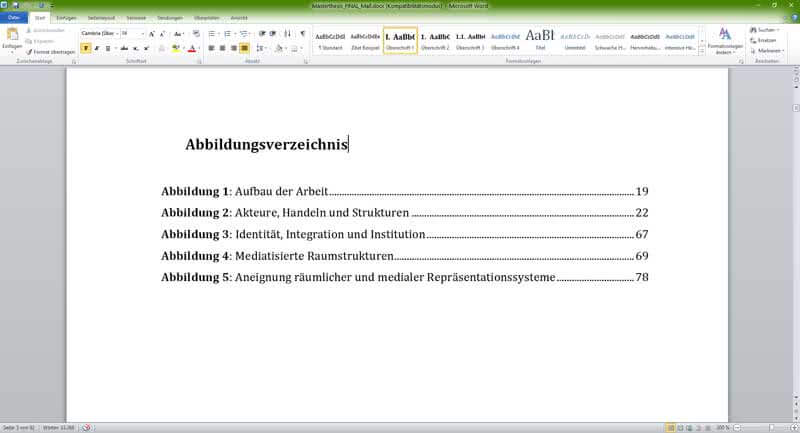Increase paragraph indent
This screenshot has width=800, height=433.
(273, 34)
